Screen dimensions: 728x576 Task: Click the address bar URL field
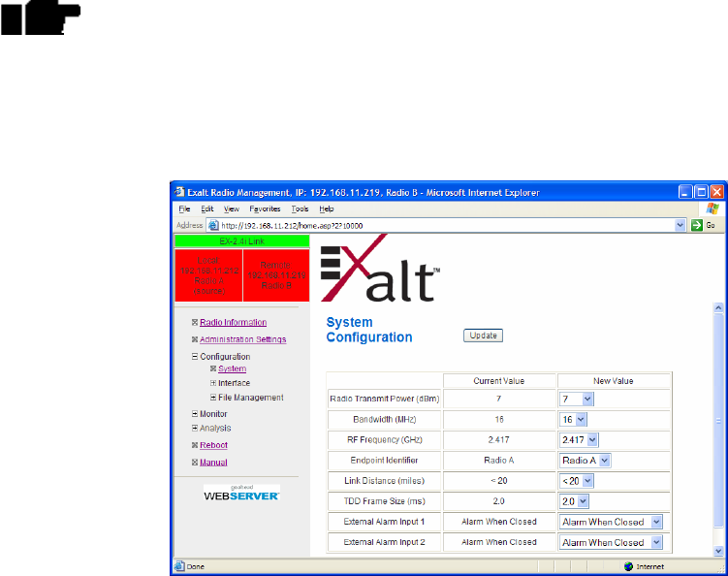[x=446, y=226]
